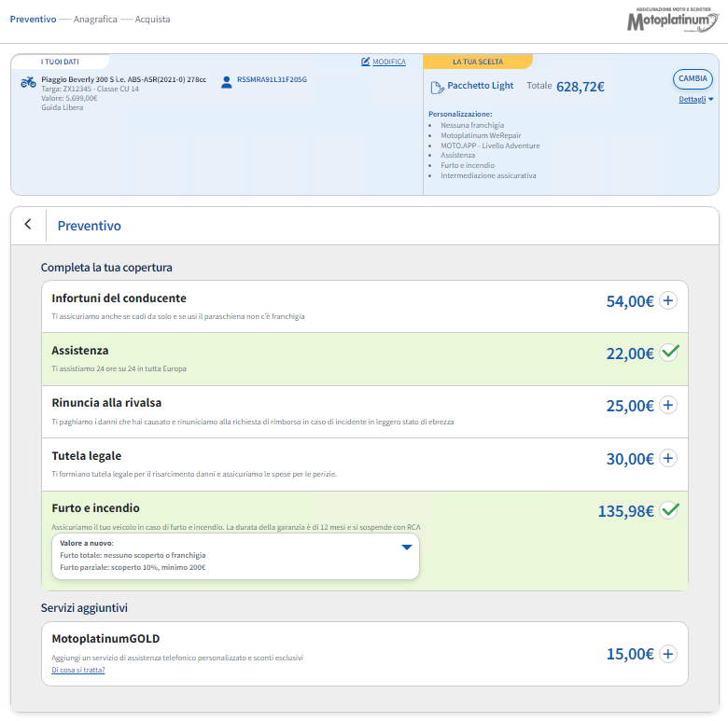Click the CAMBIA button
This screenshot has width=728, height=721.
click(x=693, y=79)
